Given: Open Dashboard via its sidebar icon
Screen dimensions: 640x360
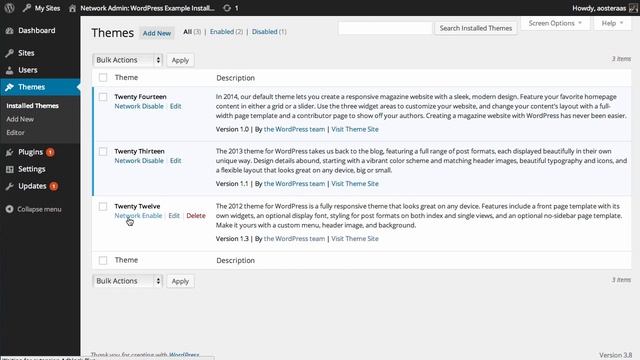Looking at the screenshot, I should click(x=9, y=31).
